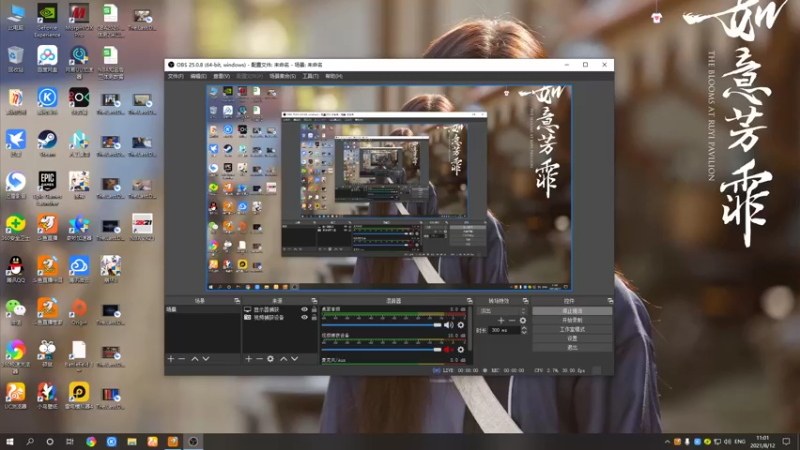
Task: Open the Help (H) menu in OBS
Action: pos(334,76)
